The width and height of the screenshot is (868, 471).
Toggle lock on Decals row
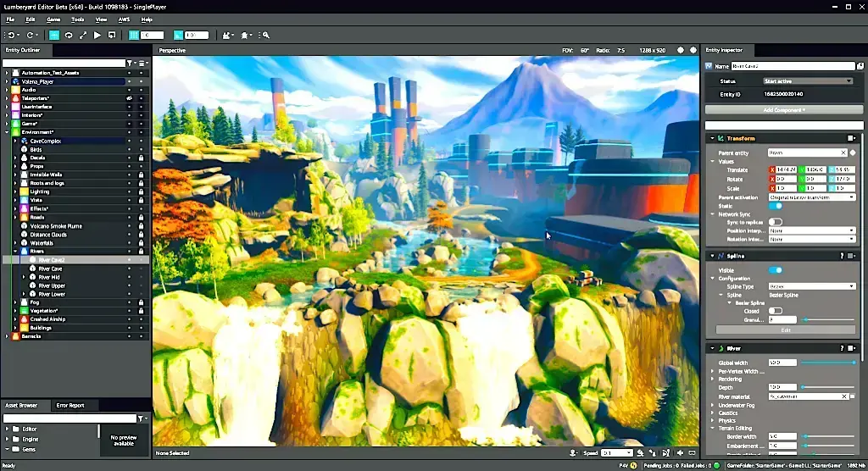tap(142, 158)
